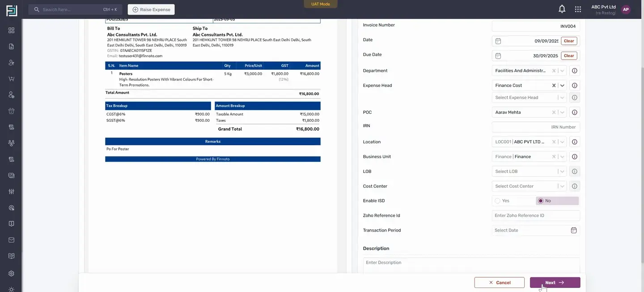Click the Next button
The height and width of the screenshot is (292, 644).
point(555,283)
